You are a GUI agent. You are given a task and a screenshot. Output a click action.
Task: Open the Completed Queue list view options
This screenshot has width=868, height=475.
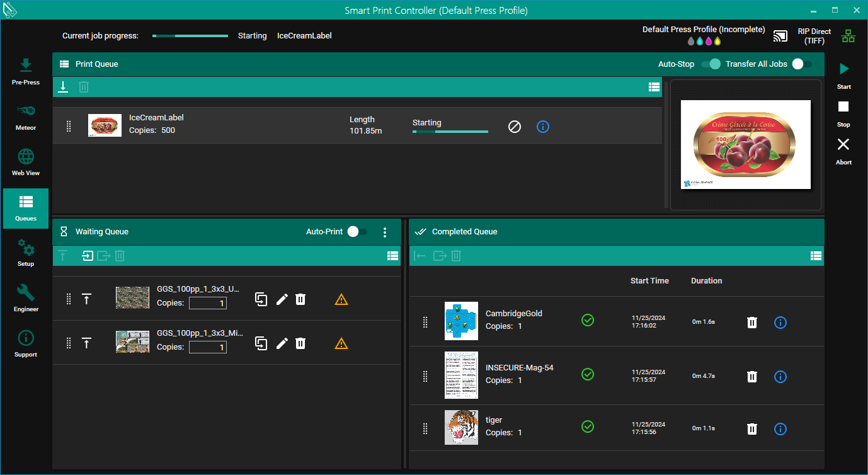click(816, 256)
